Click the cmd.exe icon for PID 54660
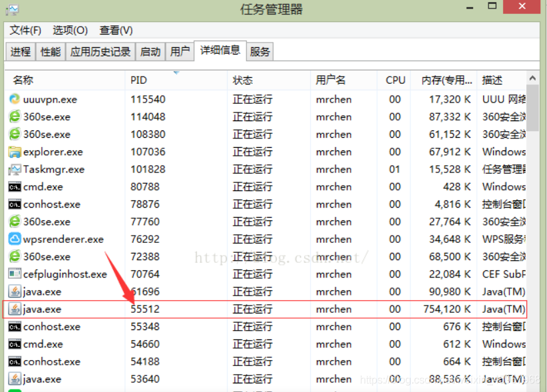This screenshot has width=547, height=392. coord(14,344)
